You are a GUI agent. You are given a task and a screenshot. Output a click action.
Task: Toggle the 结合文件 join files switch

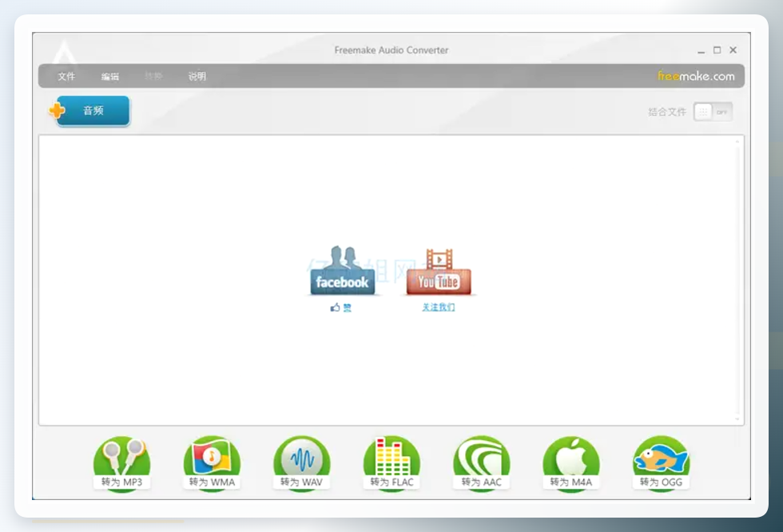(x=713, y=112)
